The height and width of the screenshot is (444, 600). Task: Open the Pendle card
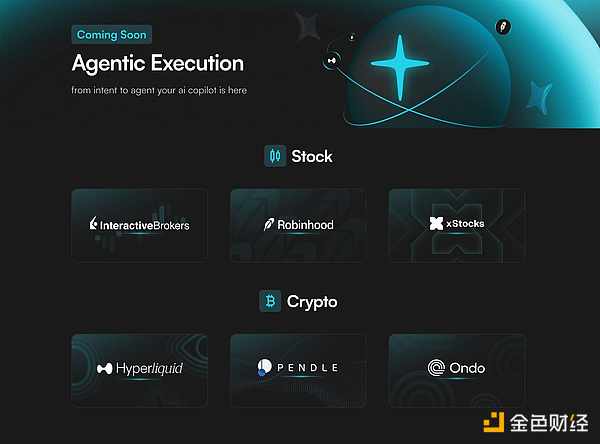[298, 370]
